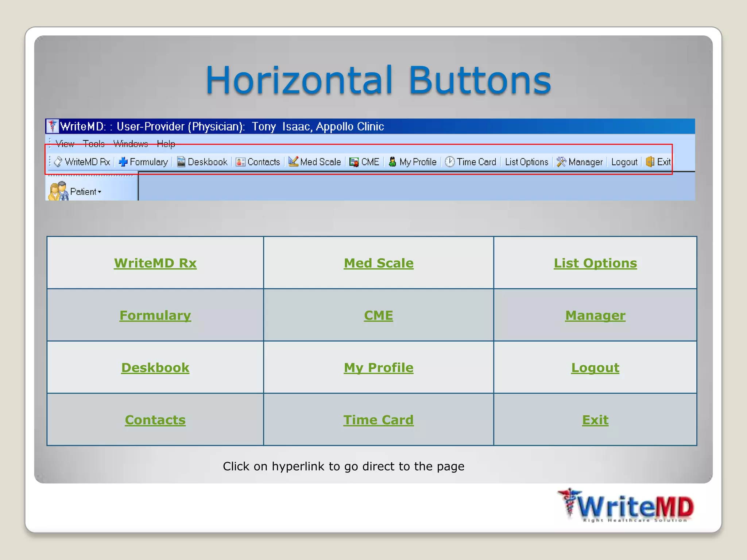Click the Exit door icon in the toolbar
Image resolution: width=747 pixels, height=560 pixels.
pos(650,162)
